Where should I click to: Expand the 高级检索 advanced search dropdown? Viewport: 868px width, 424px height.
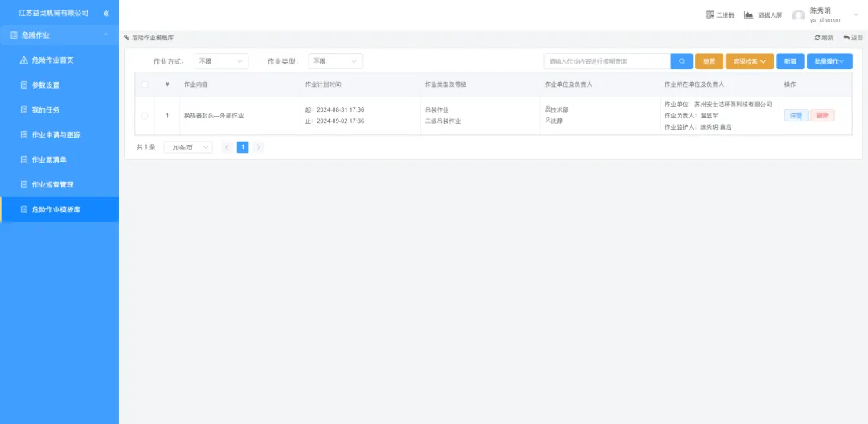coord(750,61)
